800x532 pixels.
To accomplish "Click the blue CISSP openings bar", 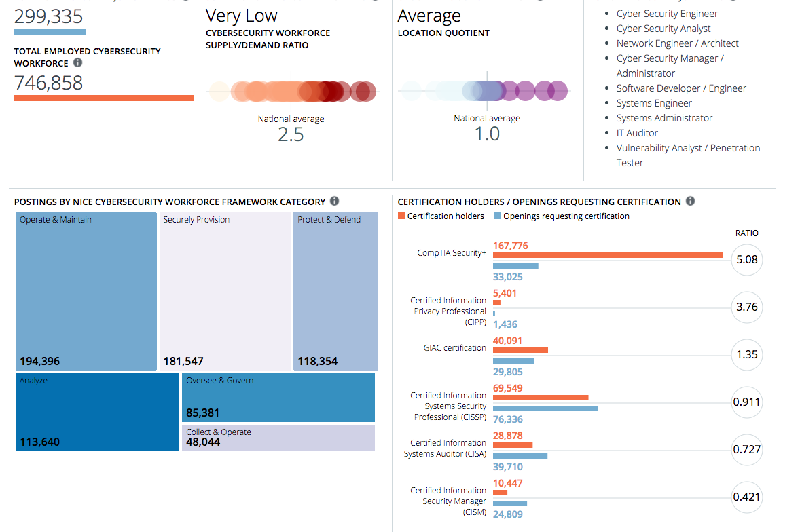I will pyautogui.click(x=545, y=408).
